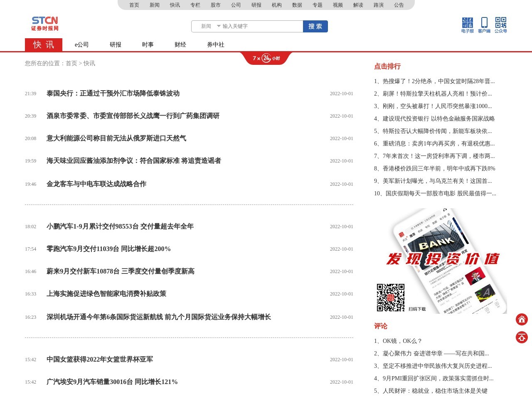The image size is (532, 399).
Task: Expand the 点击排行 ranking section
Action: point(387,66)
